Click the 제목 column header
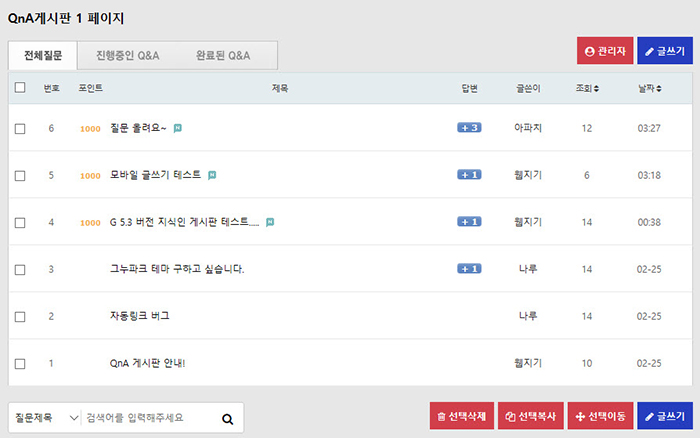This screenshot has width=700, height=438. pos(280,88)
